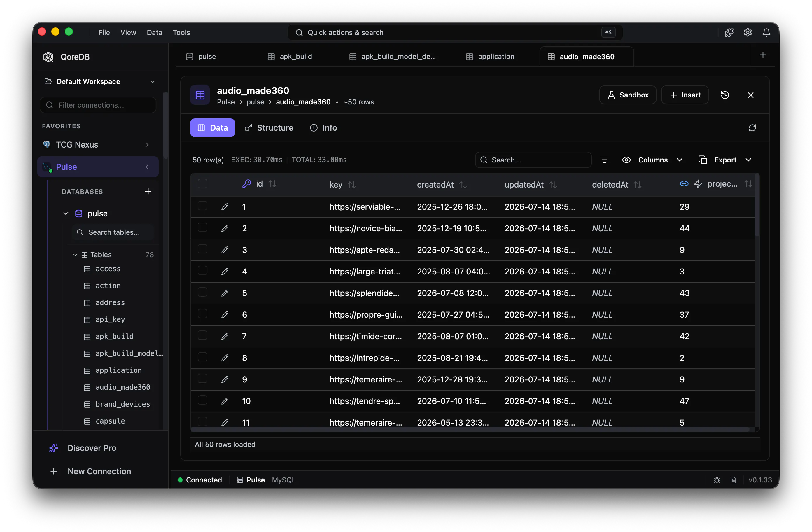Switch to the application tab

(490, 57)
